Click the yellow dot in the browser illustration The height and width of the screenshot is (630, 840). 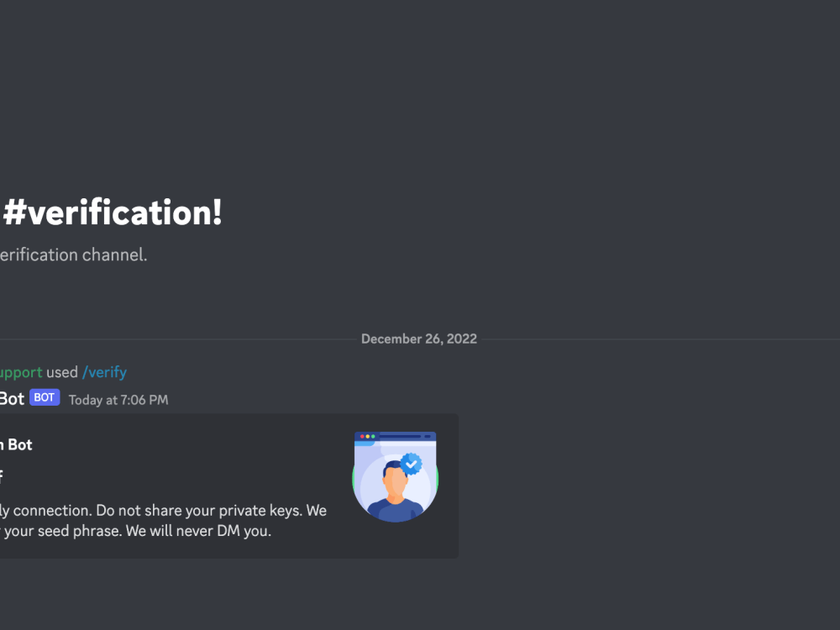[x=368, y=436]
